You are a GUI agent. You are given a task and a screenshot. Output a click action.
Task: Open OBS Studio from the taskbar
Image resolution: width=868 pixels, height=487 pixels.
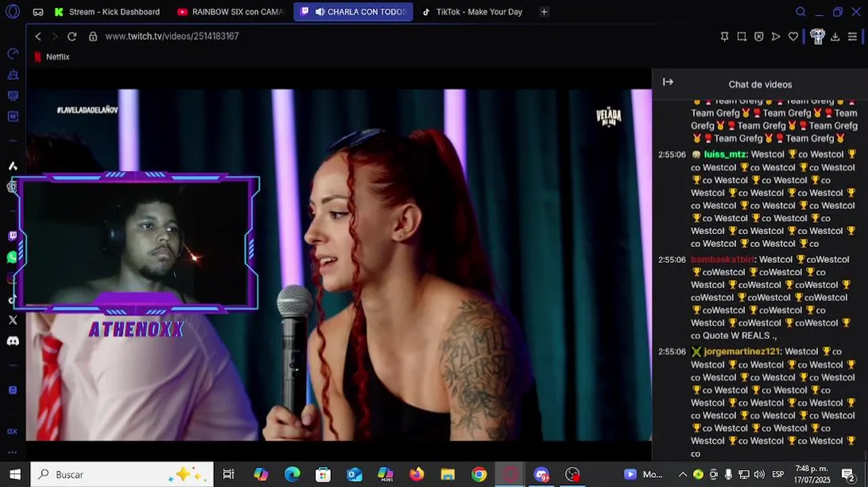tap(573, 474)
